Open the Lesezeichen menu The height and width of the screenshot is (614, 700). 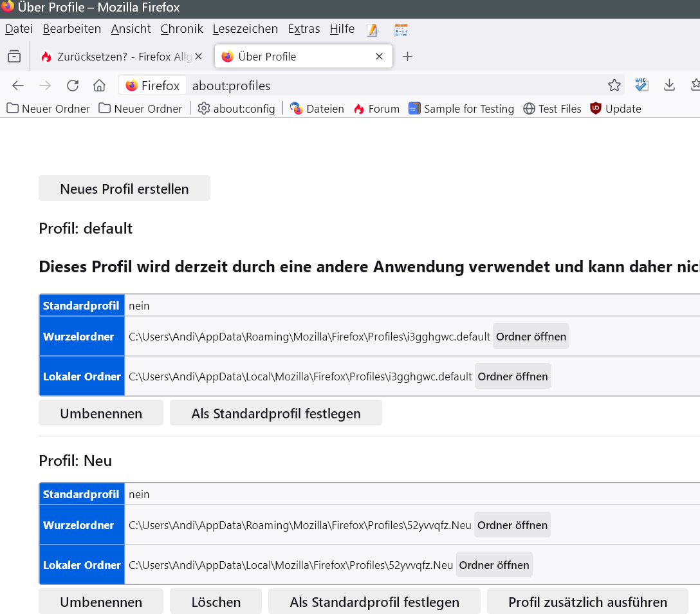pyautogui.click(x=245, y=29)
